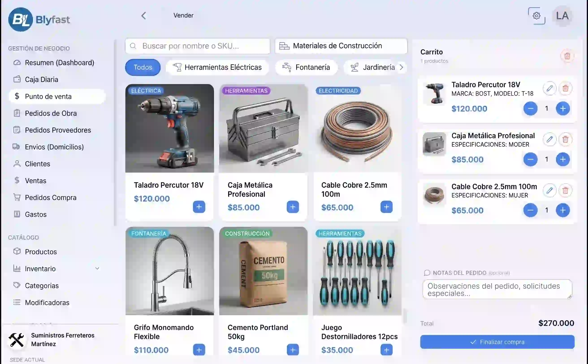This screenshot has width=588, height=364.
Task: Click the Caja Metálica Profesional product image
Action: (x=263, y=128)
